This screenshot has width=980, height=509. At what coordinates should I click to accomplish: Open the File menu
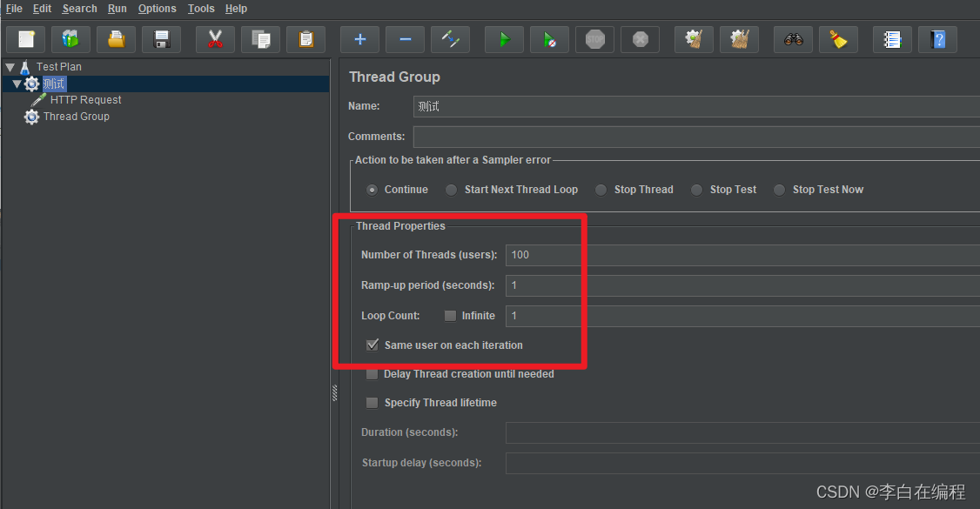(x=14, y=9)
